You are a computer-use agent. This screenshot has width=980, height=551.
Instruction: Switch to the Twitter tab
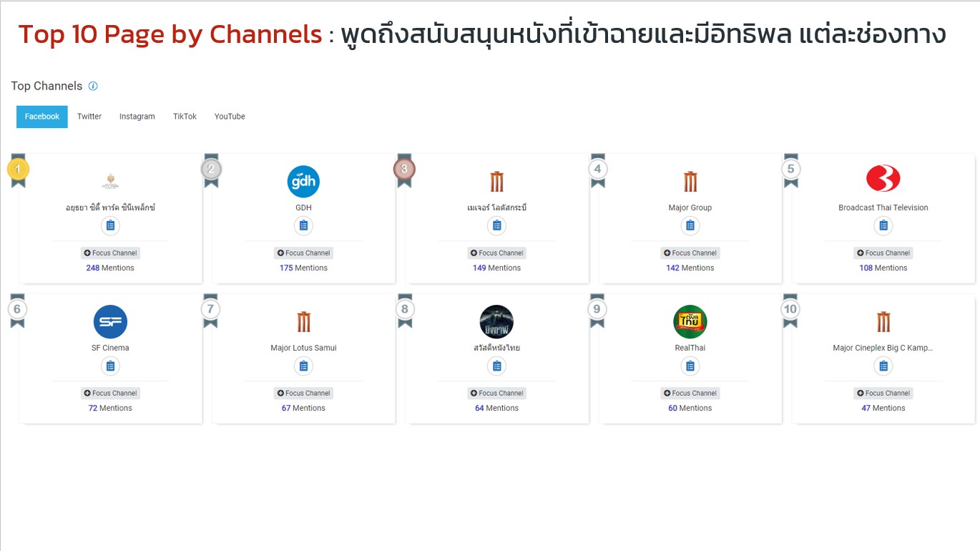pos(89,117)
